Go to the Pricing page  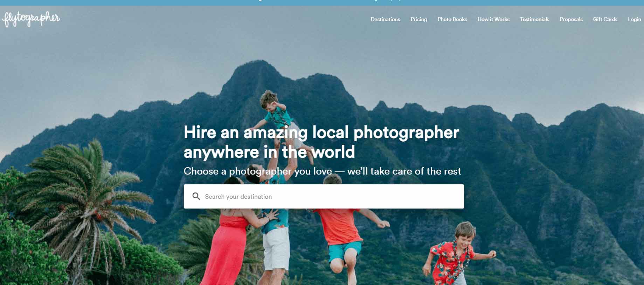click(418, 19)
